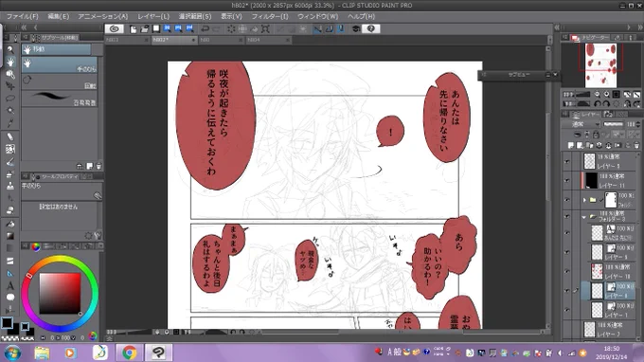This screenshot has height=362, width=644.
Task: Select the Move layer tool
Action: 10,86
